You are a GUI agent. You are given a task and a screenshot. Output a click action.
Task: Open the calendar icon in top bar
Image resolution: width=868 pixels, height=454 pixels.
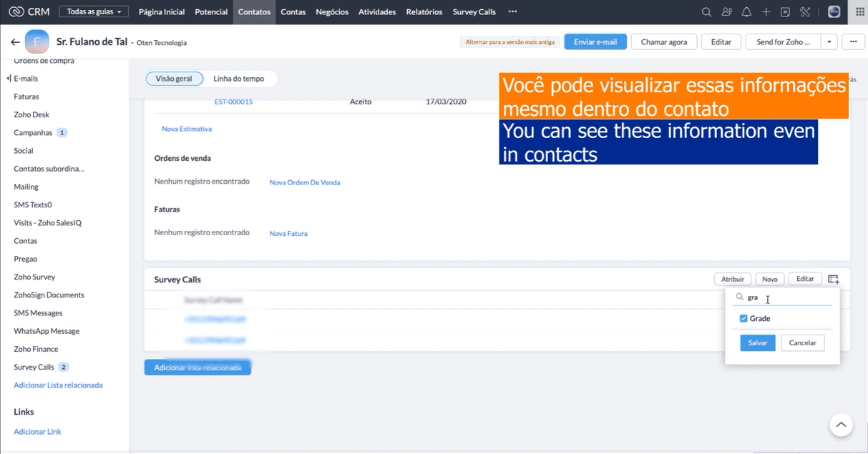pos(785,12)
